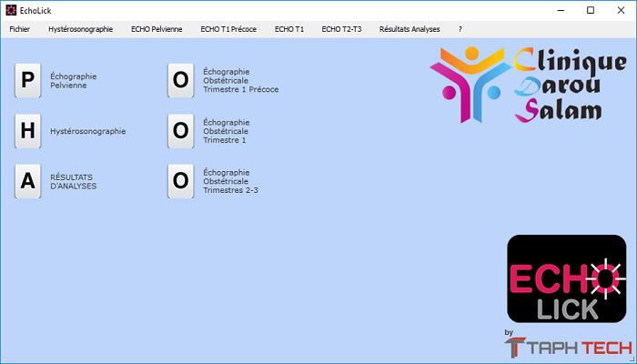Click the ECHO T1 menu

point(289,29)
